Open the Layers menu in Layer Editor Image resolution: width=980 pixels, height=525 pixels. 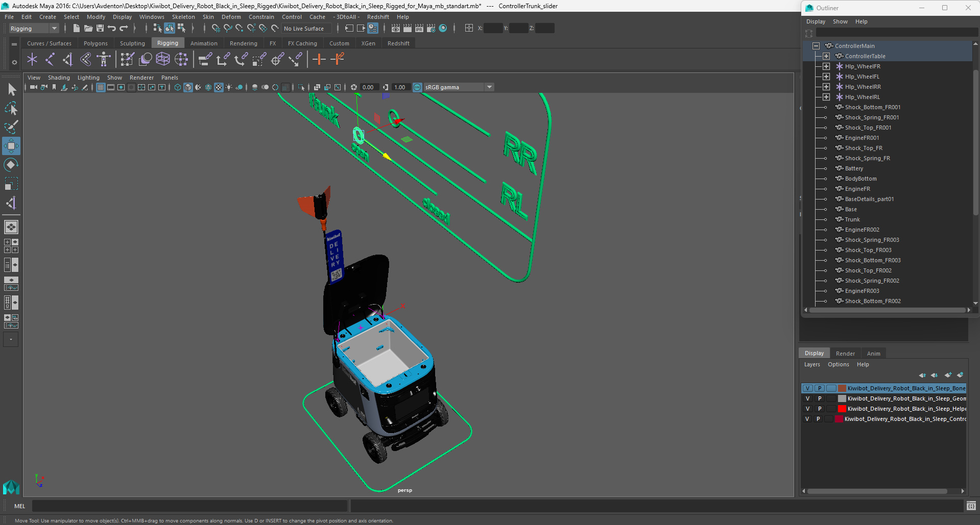point(812,364)
